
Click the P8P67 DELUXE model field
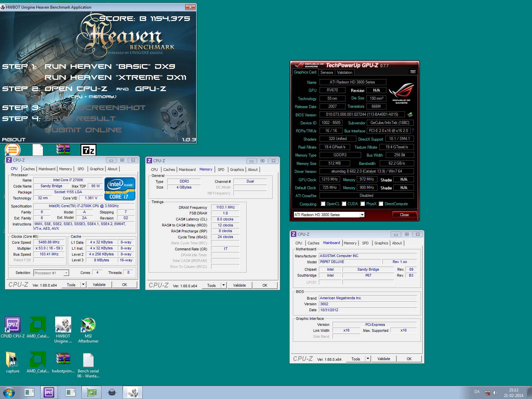pos(350,262)
